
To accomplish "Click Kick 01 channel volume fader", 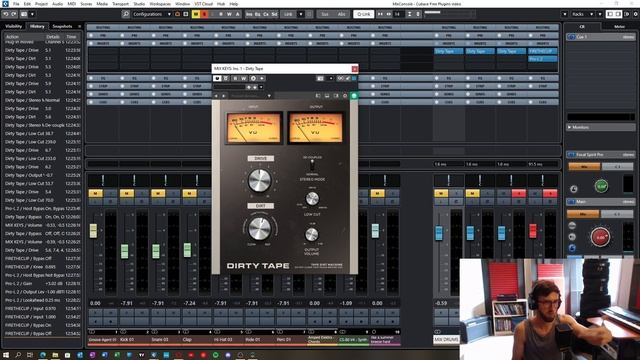I will pos(124,251).
